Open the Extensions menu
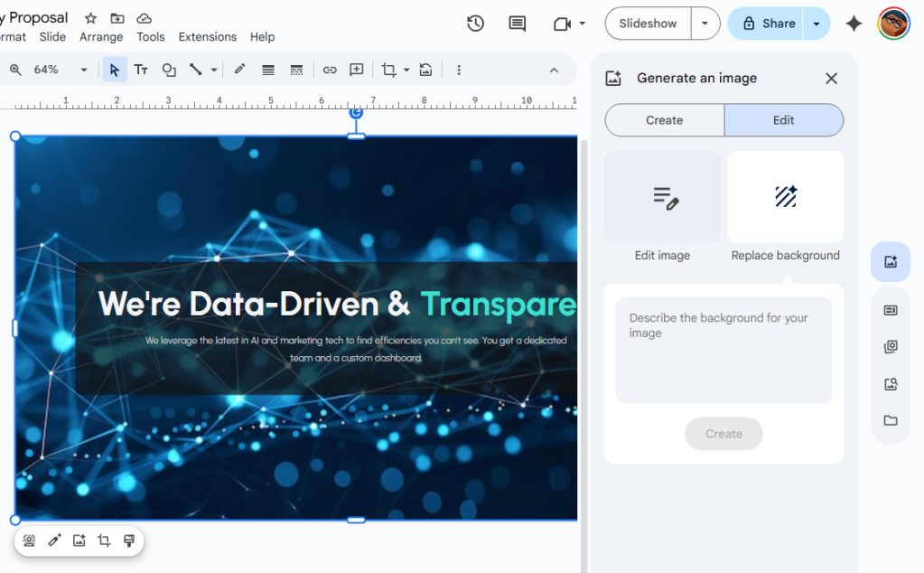924x573 pixels. point(207,37)
